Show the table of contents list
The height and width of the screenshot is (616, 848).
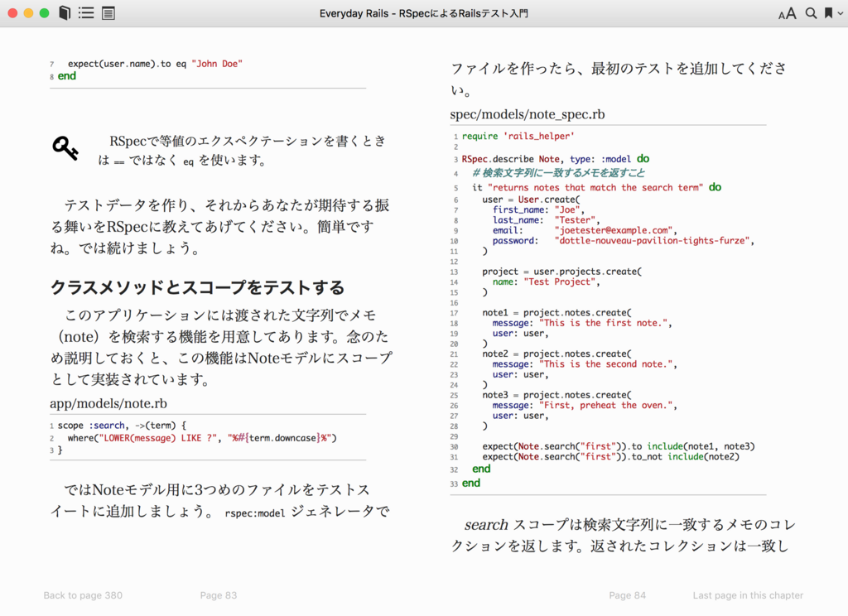[86, 13]
